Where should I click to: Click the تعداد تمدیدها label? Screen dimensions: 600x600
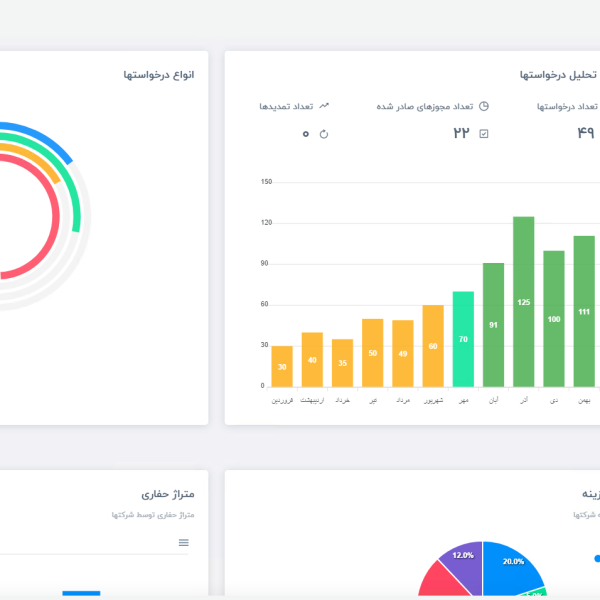286,106
